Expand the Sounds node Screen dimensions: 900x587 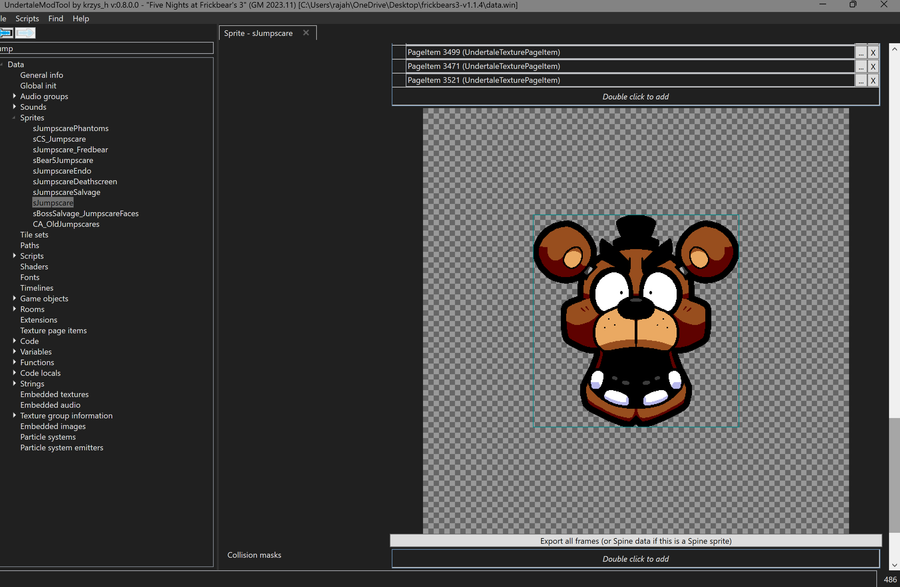pyautogui.click(x=14, y=107)
